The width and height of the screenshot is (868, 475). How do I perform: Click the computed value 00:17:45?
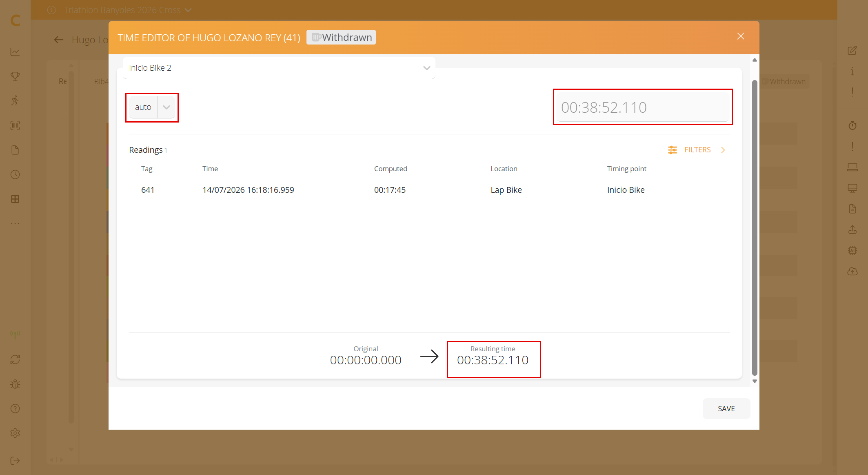(390, 190)
